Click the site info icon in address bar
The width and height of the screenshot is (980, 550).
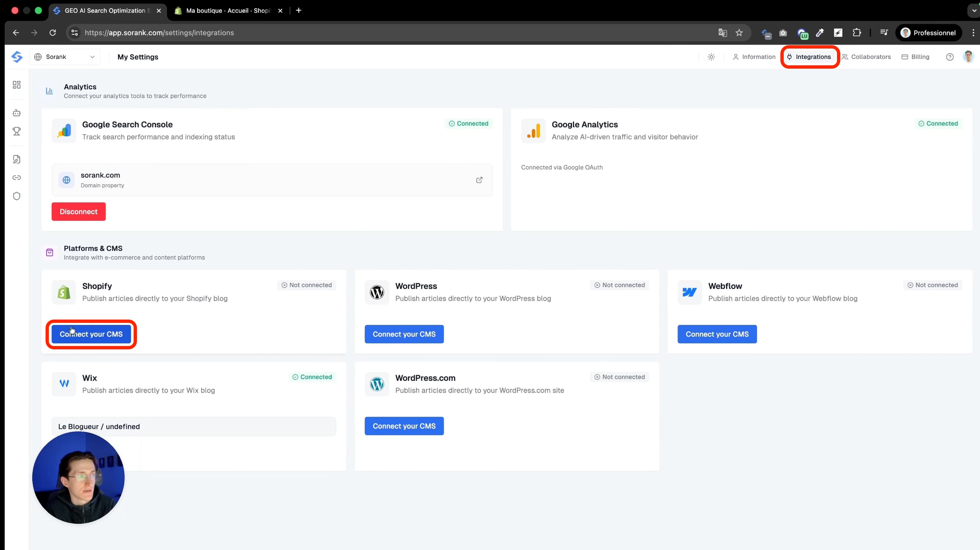75,33
